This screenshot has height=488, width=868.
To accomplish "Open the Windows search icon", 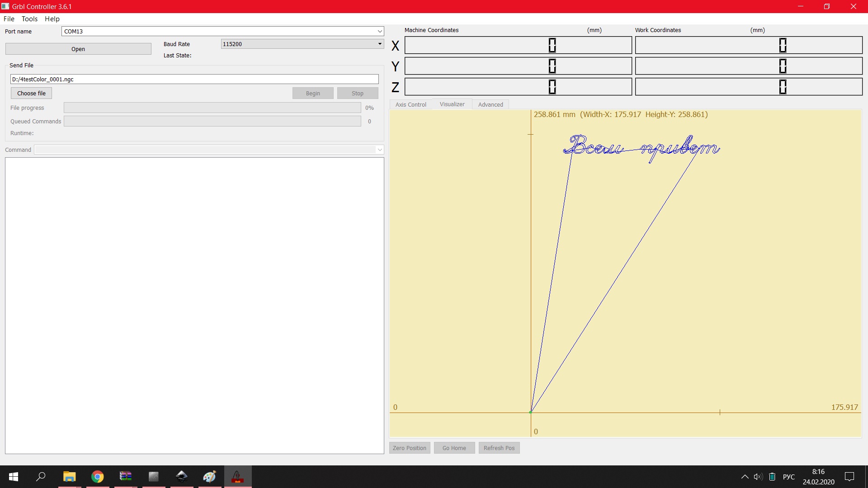I will point(41,476).
